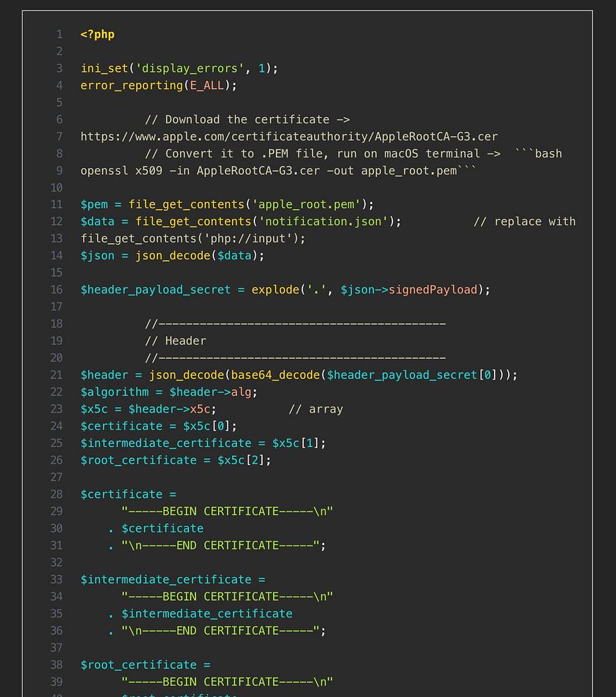Click BEGIN CERTIFICATE string on line 34
Image resolution: width=616 pixels, height=697 pixels.
tap(227, 597)
